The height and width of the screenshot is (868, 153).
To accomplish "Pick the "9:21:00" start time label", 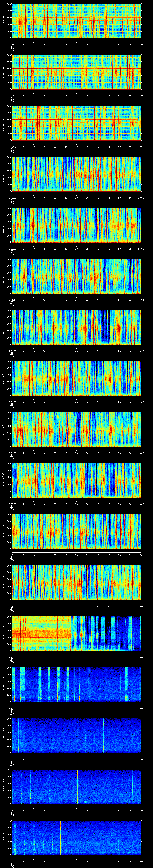I will click(12, 300).
